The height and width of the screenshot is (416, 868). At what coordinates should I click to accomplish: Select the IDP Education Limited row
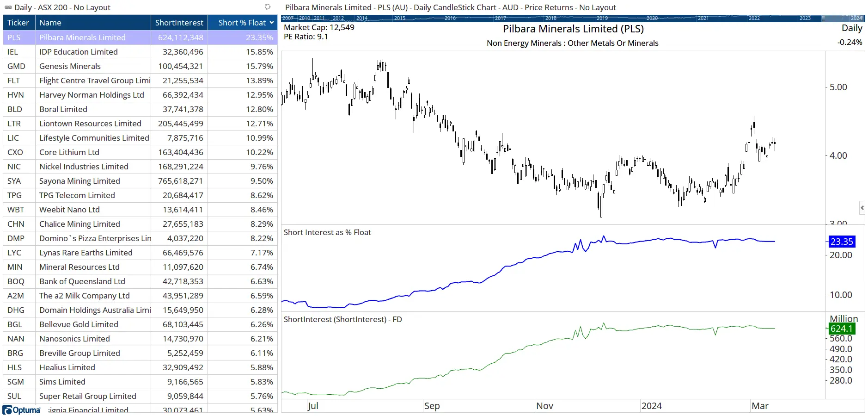[x=140, y=52]
